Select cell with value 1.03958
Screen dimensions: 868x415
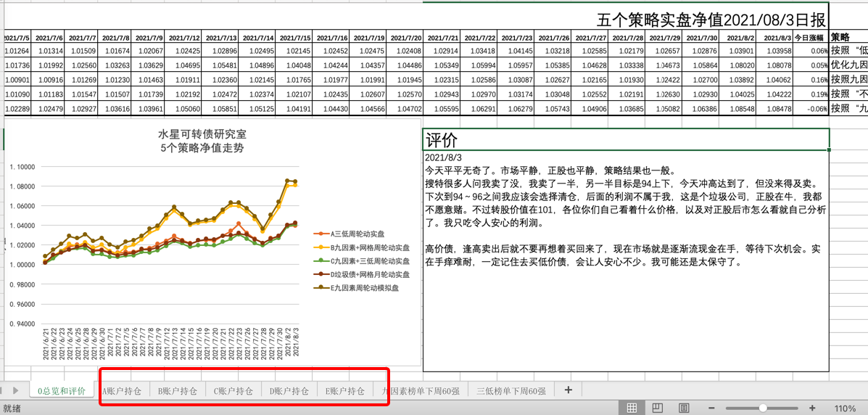tap(774, 51)
